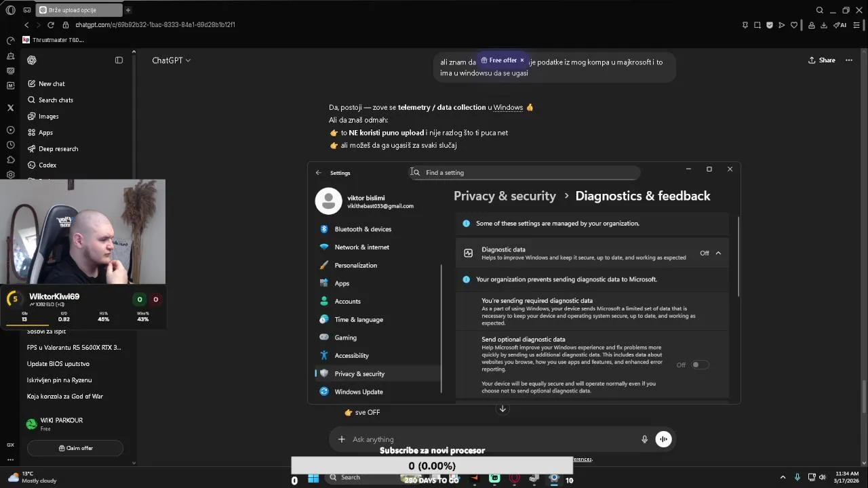The image size is (868, 488).
Task: Open a new browser tab
Action: point(127,10)
